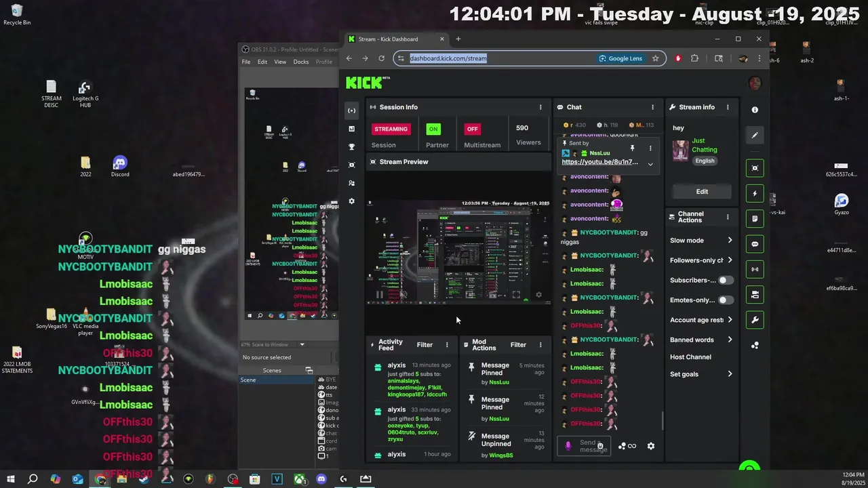Open the settings gear in Kick left sidebar
Viewport: 868px width, 488px height.
point(351,201)
